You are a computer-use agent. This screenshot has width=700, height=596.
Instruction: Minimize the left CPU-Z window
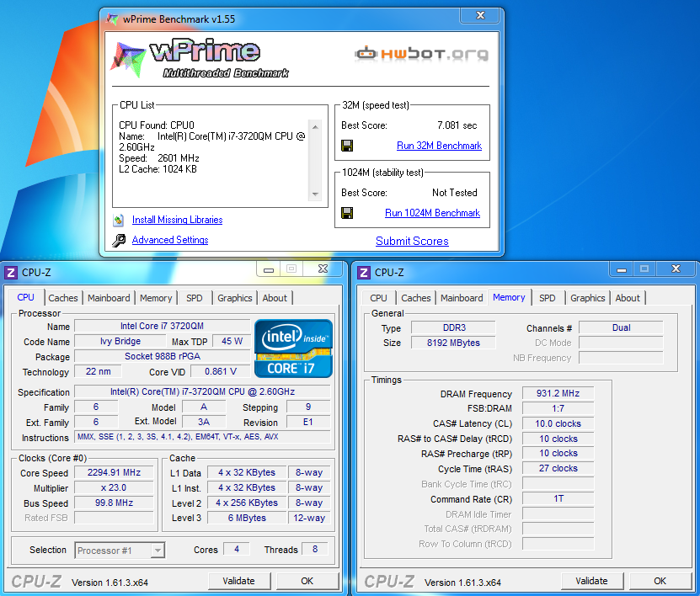pos(269,269)
